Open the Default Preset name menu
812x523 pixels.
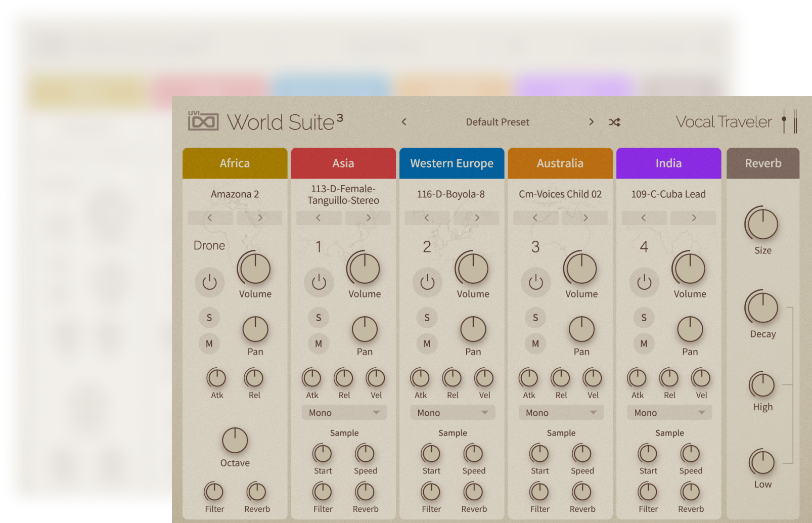tap(498, 122)
